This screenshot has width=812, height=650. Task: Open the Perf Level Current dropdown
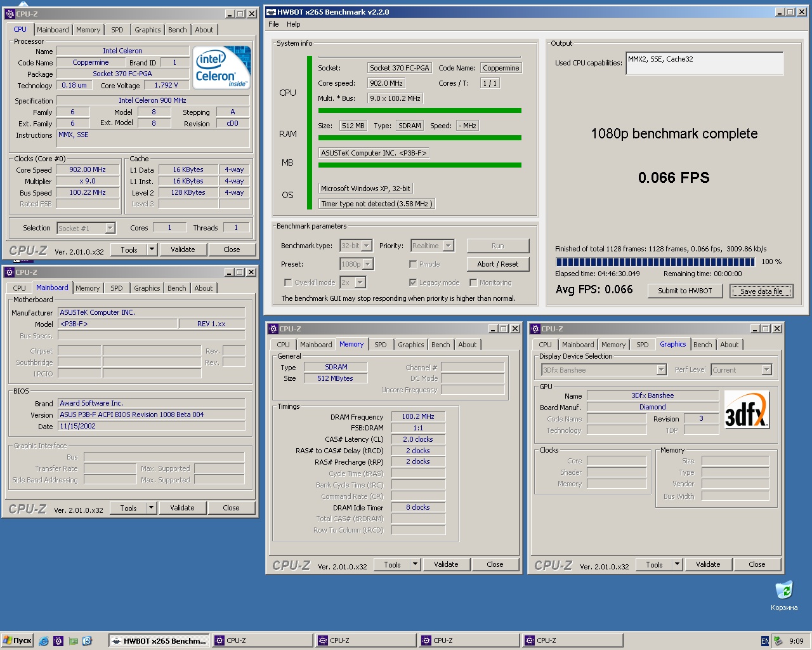click(x=766, y=370)
